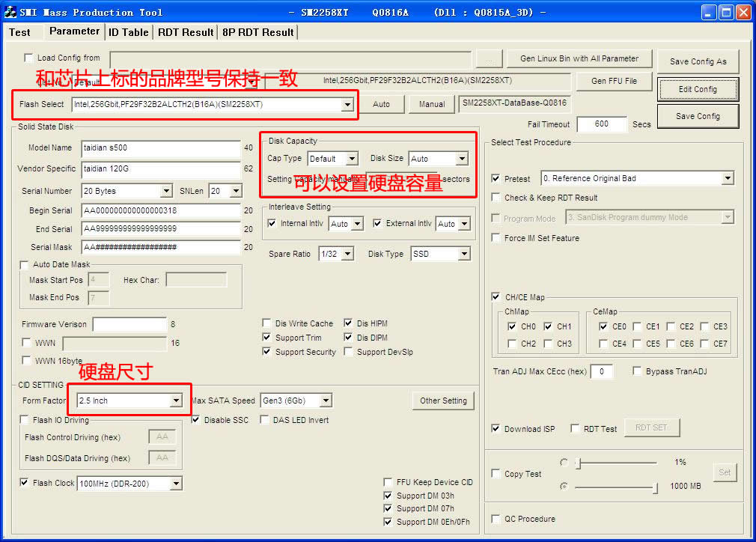Tick the WWN checkbox
The height and width of the screenshot is (542, 756).
click(x=26, y=342)
